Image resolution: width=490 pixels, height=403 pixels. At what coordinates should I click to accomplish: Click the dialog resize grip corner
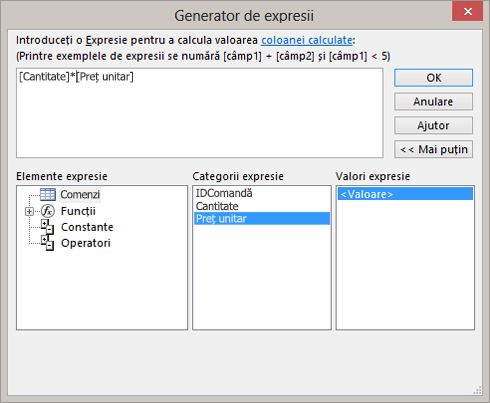click(477, 390)
